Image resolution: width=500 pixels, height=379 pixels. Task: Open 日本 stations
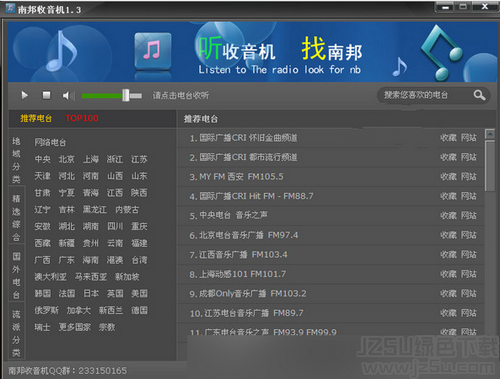coord(91,293)
